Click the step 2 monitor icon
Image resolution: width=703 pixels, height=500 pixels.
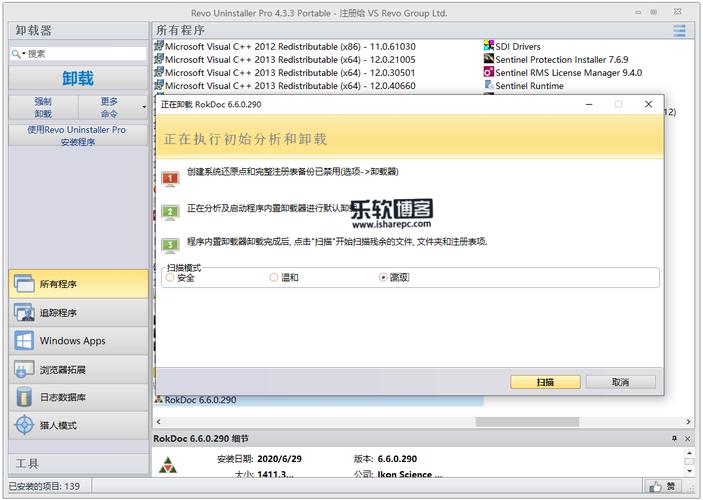click(170, 212)
